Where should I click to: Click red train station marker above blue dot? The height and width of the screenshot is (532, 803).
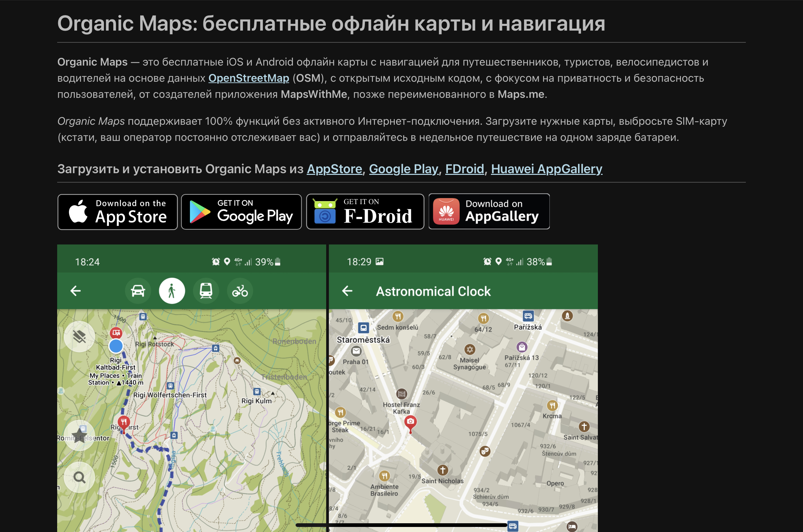[x=116, y=333]
